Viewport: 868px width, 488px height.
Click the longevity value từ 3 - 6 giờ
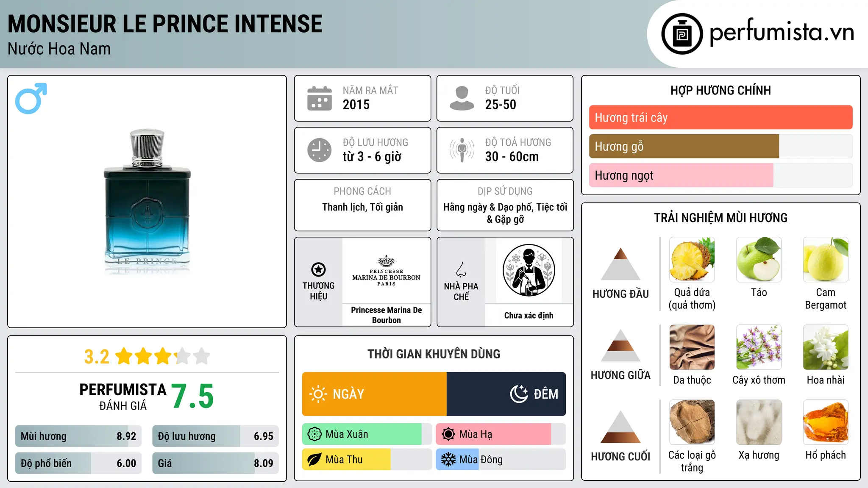click(x=372, y=156)
